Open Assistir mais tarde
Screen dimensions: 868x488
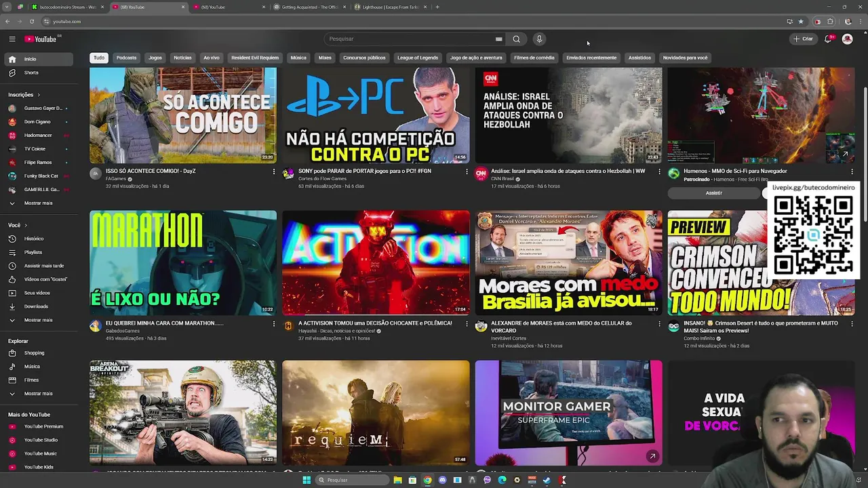[x=40, y=266]
